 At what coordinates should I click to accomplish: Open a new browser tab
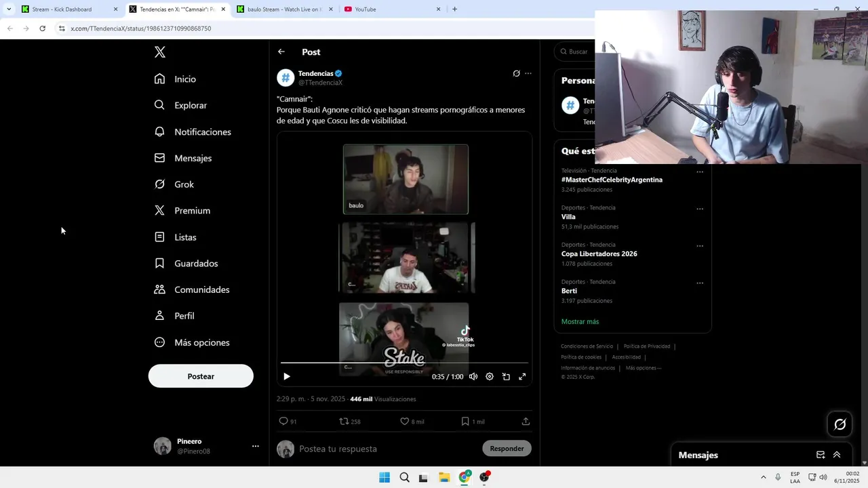pos(454,9)
